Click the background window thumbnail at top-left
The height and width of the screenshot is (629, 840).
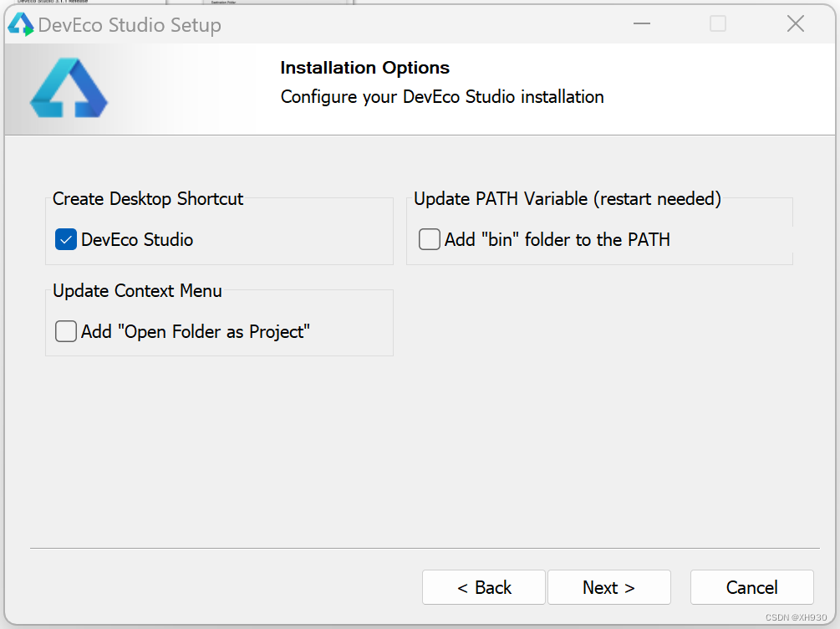84,3
